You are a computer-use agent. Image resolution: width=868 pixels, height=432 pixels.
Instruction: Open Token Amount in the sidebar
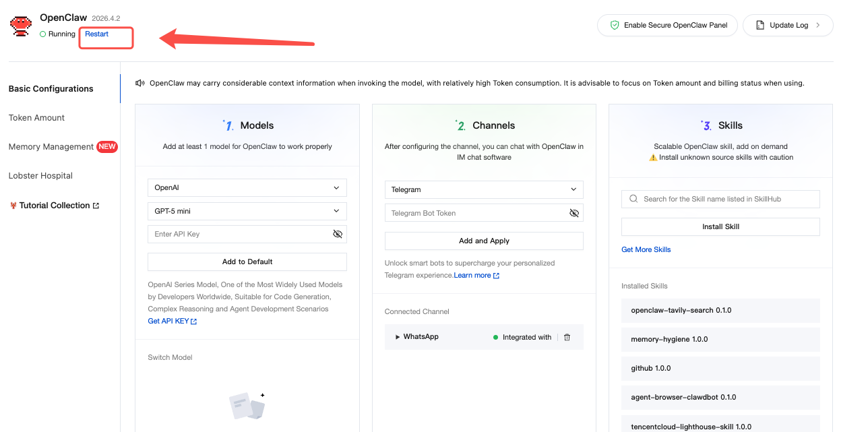36,117
